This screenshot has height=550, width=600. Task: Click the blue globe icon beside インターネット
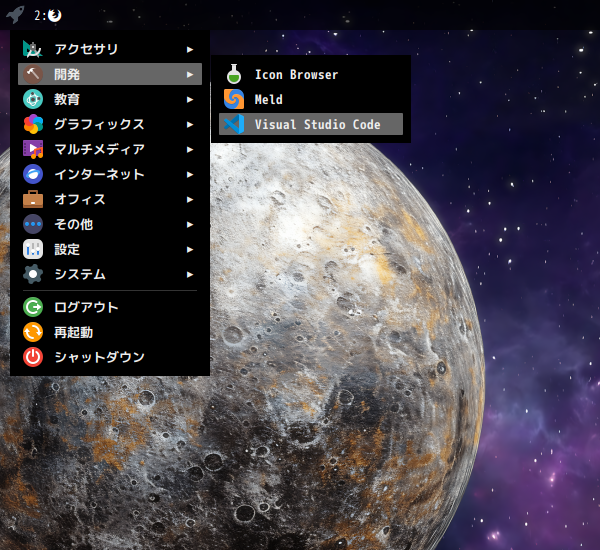pyautogui.click(x=33, y=174)
